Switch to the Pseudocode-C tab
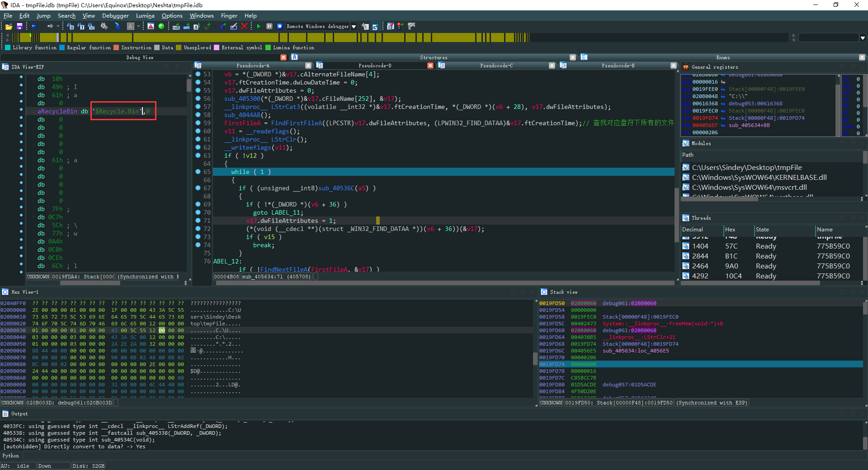Image resolution: width=868 pixels, height=470 pixels. tap(496, 66)
